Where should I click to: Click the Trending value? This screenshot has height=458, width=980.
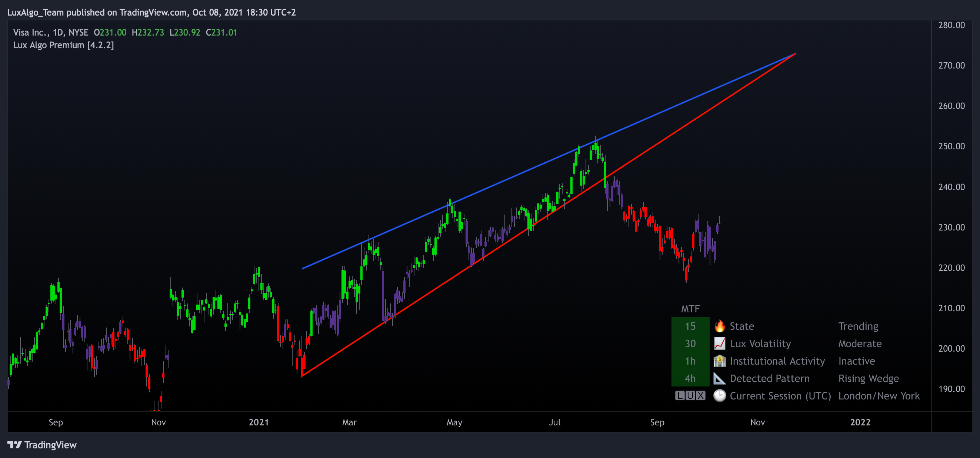(858, 326)
